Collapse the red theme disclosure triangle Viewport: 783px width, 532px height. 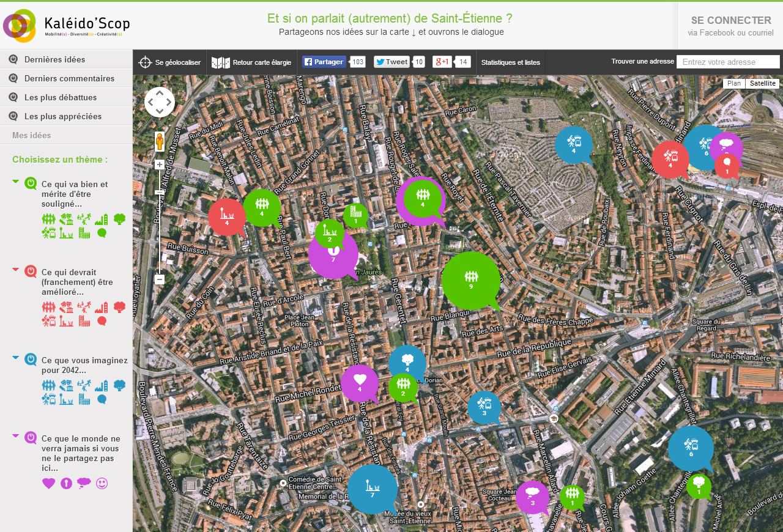point(16,269)
